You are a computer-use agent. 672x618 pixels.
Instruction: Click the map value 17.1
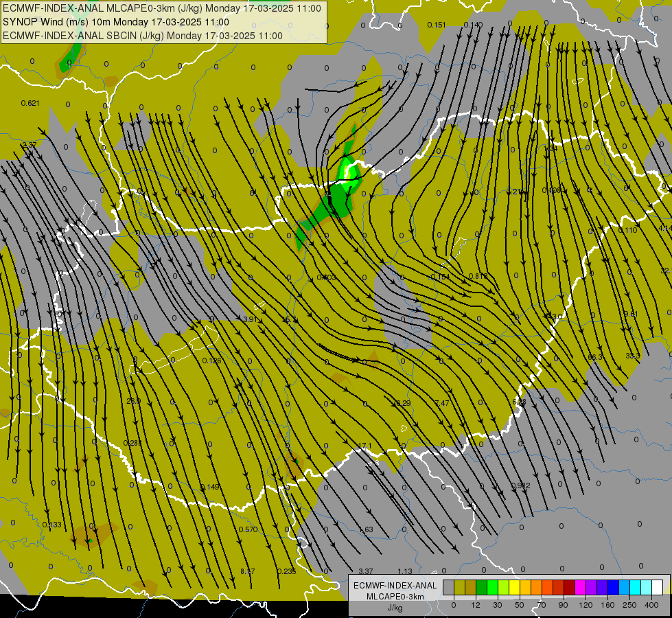tap(364, 446)
